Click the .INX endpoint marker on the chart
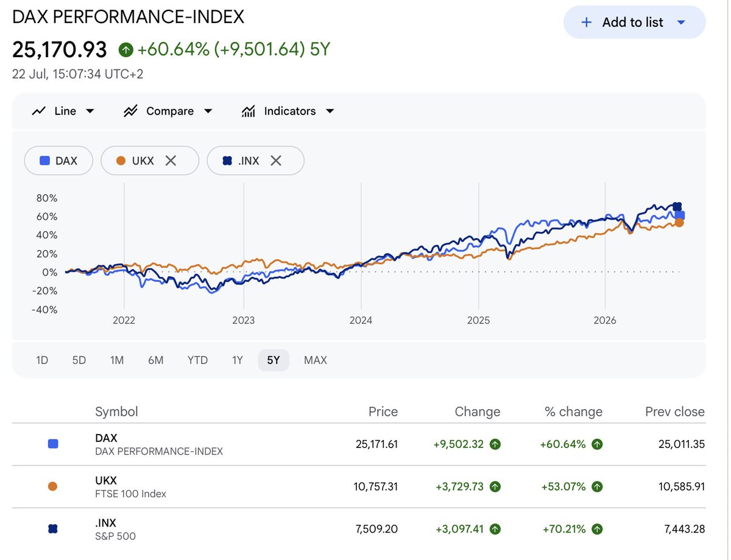Viewport: 731px width, 560px height. click(x=677, y=206)
